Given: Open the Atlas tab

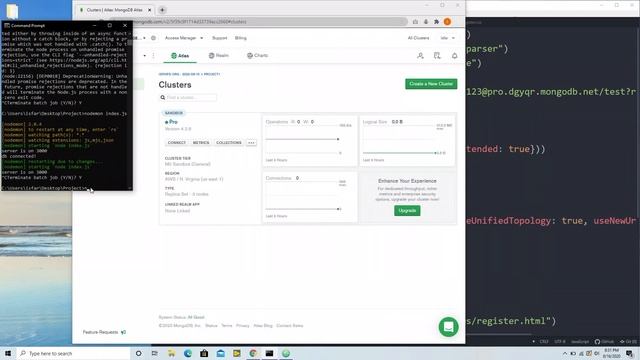Looking at the screenshot, I should pos(180,56).
